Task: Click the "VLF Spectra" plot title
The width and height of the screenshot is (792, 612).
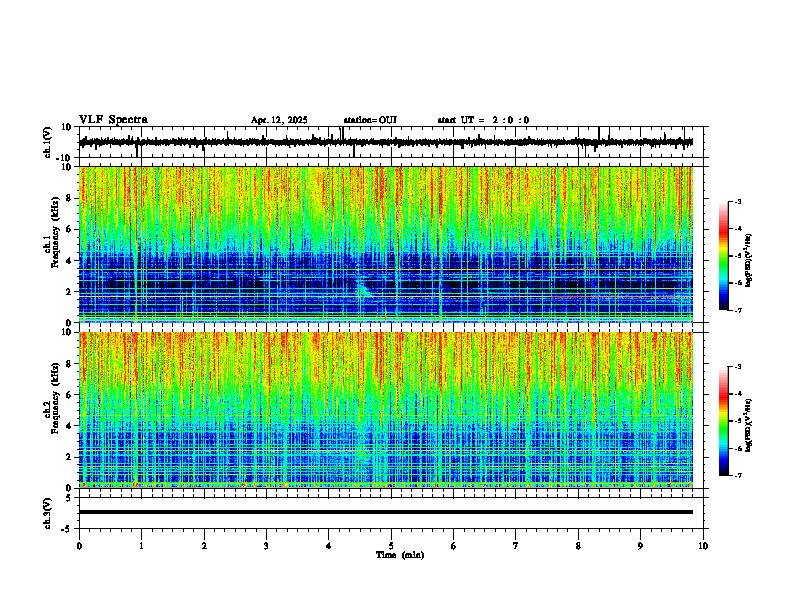Action: coord(113,120)
